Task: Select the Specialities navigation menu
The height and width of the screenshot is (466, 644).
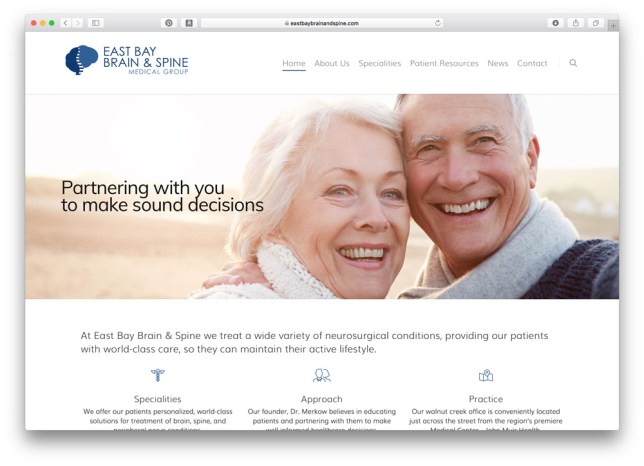Action: [380, 63]
